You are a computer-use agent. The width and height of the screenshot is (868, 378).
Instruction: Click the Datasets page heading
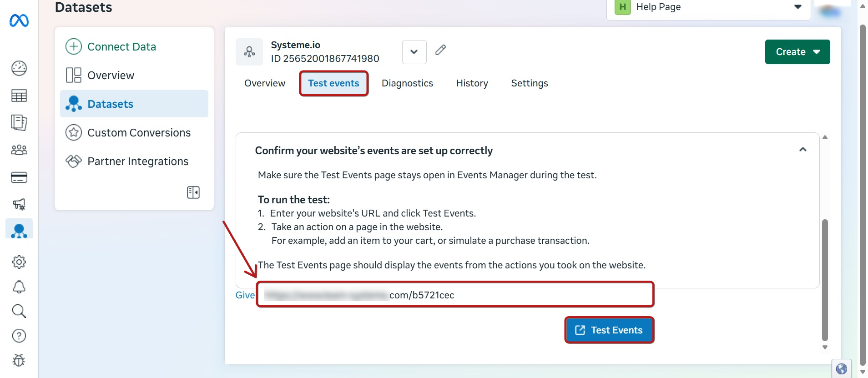pos(83,7)
